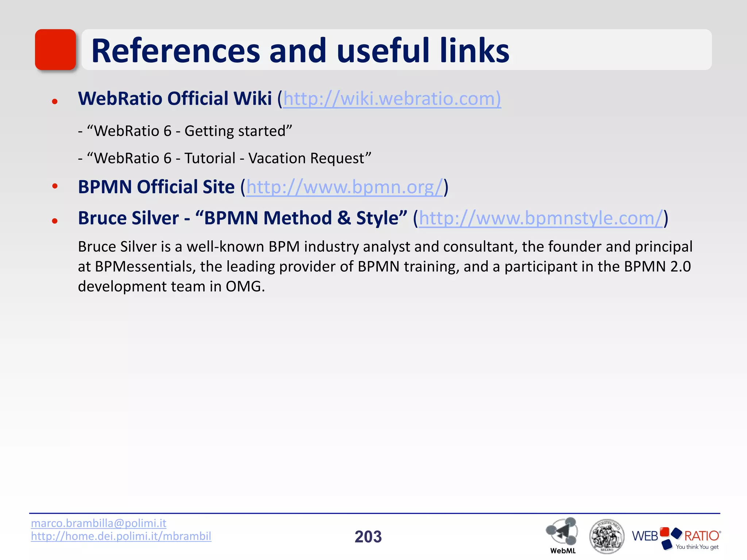The height and width of the screenshot is (560, 747).
Task: Click the WebML logo icon
Action: (562, 536)
